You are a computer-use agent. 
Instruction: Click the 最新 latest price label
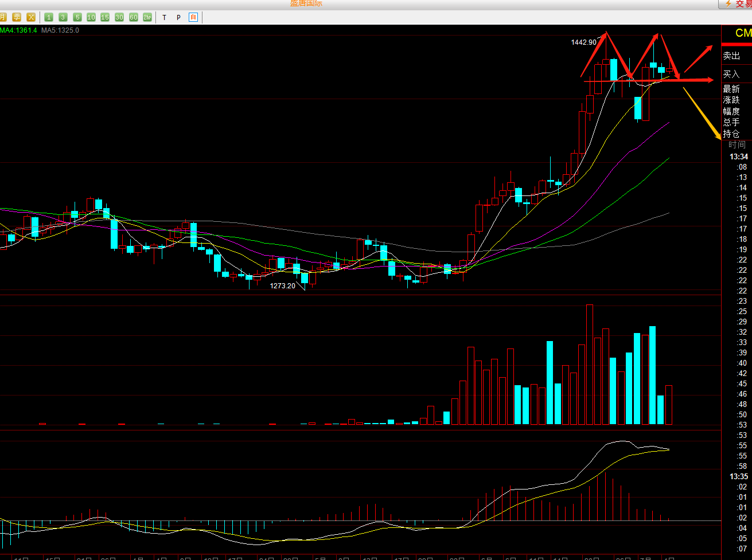731,89
